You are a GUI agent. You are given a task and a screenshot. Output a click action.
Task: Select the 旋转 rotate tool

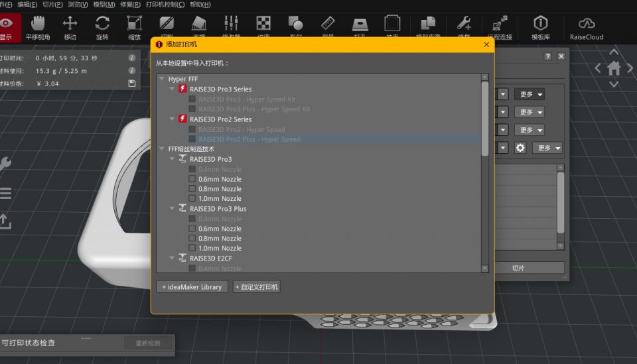coord(102,28)
